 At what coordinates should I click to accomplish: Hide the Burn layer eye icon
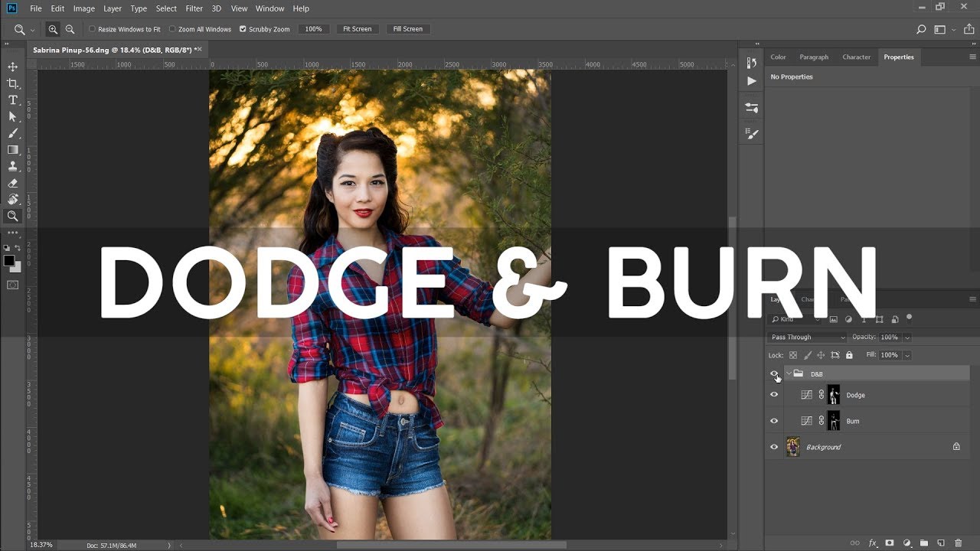[x=774, y=421]
